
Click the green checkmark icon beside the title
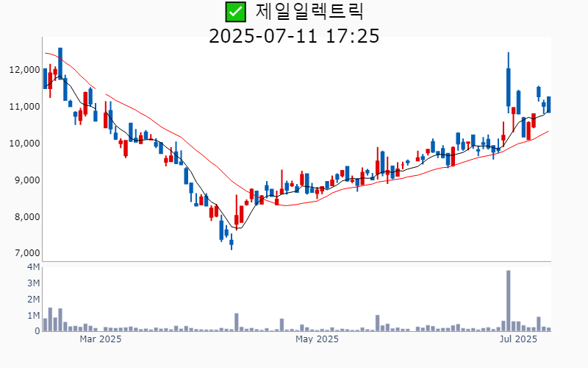(235, 12)
